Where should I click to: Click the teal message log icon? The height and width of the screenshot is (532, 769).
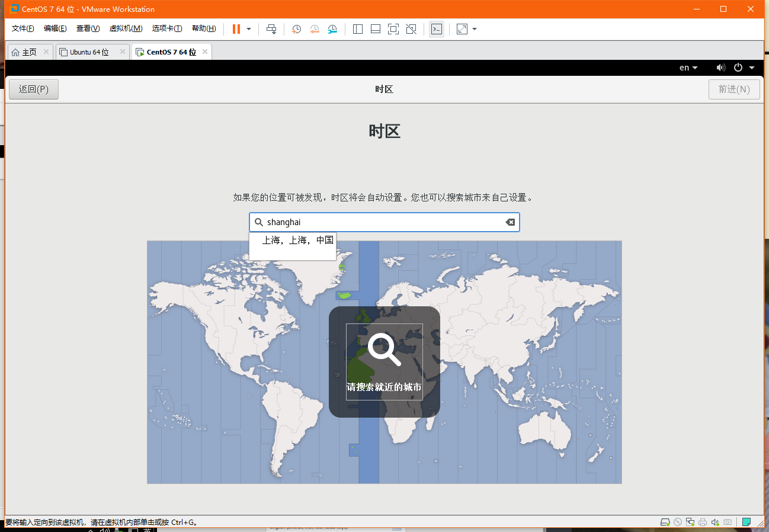click(747, 522)
